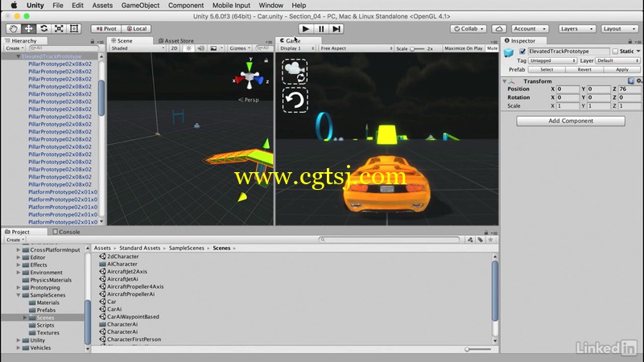Image resolution: width=644 pixels, height=362 pixels.
Task: Adjust the Game view Scale slider
Action: (x=417, y=48)
